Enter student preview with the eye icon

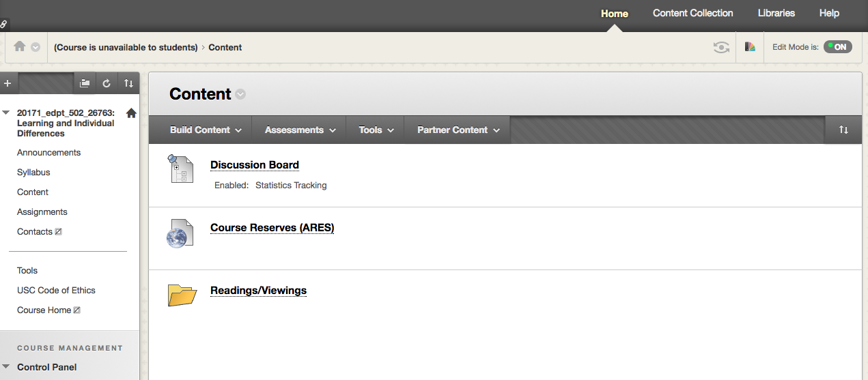coord(720,47)
